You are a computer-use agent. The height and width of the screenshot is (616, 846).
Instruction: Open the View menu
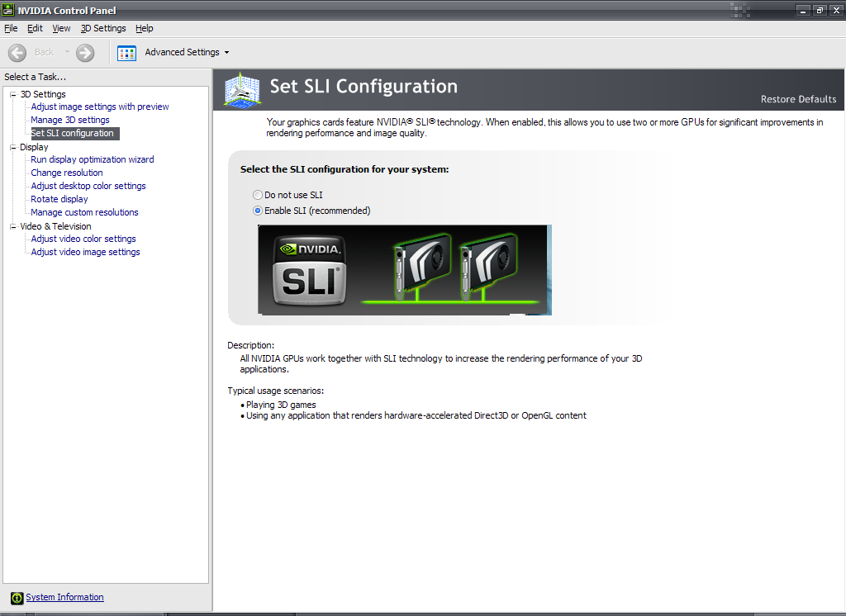pos(61,28)
